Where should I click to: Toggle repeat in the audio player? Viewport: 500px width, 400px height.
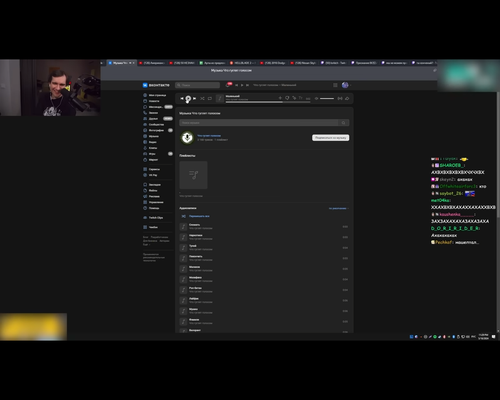pyautogui.click(x=210, y=98)
